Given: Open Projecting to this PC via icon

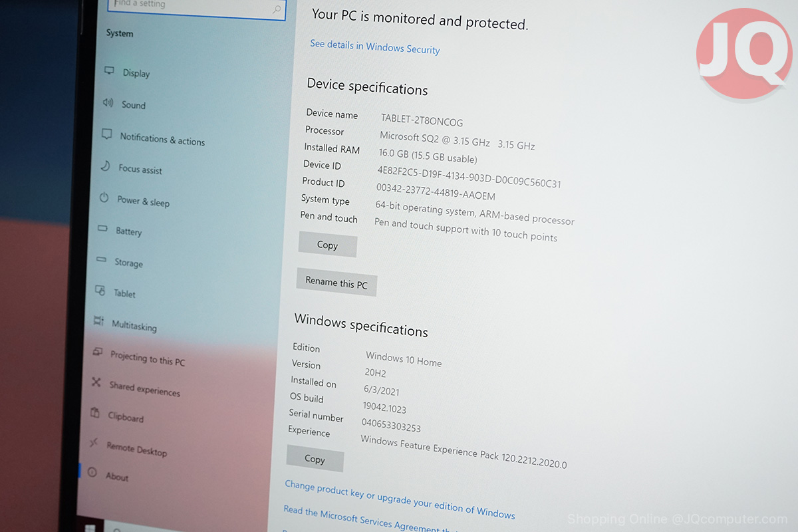Looking at the screenshot, I should [x=98, y=352].
